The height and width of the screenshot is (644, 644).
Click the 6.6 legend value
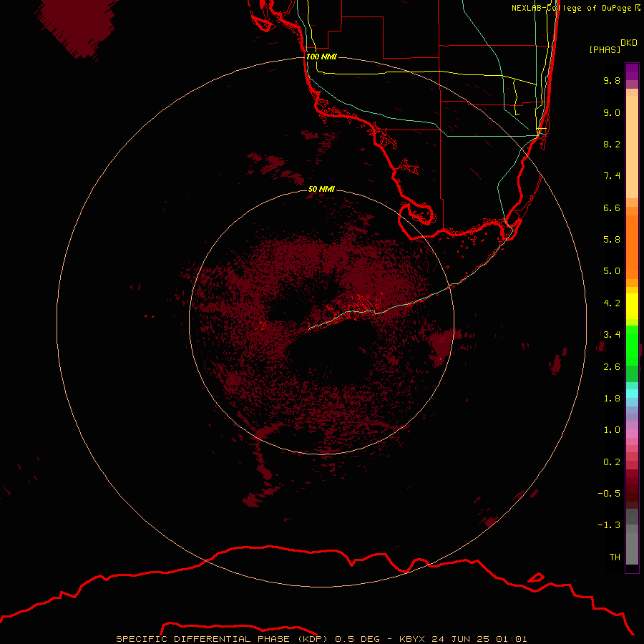pos(612,208)
